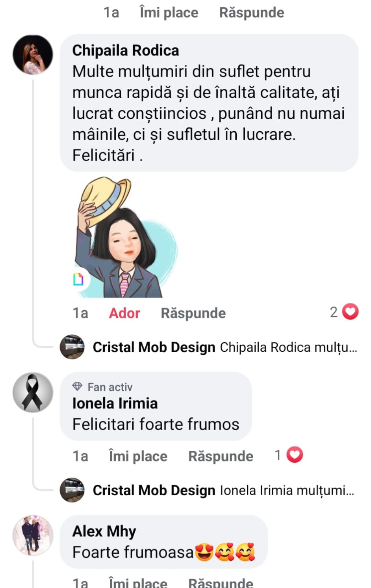This screenshot has height=588, width=371.
Task: Toggle Îmi place on the topmost comment
Action: [169, 13]
